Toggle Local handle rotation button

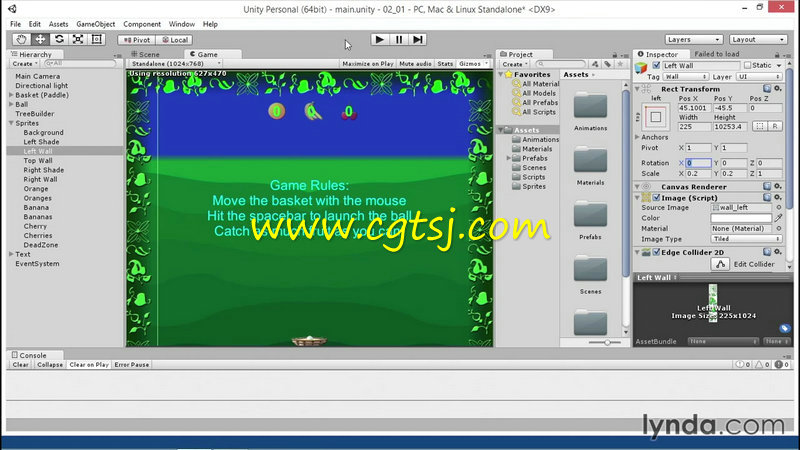tap(174, 40)
